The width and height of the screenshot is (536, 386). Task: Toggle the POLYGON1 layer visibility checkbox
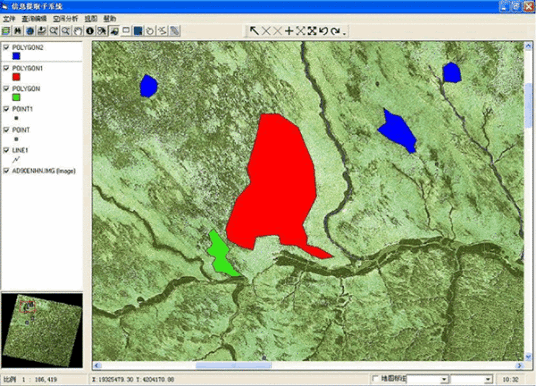pyautogui.click(x=6, y=68)
